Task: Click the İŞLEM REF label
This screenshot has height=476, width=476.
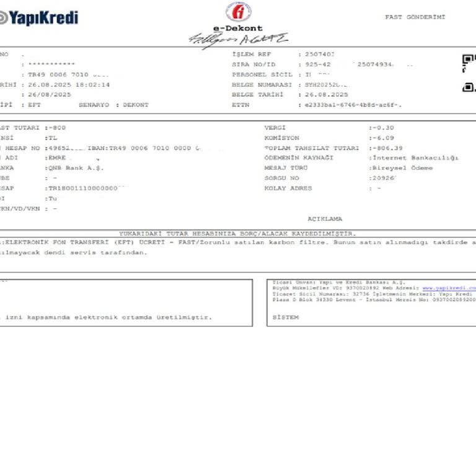Action: [252, 55]
